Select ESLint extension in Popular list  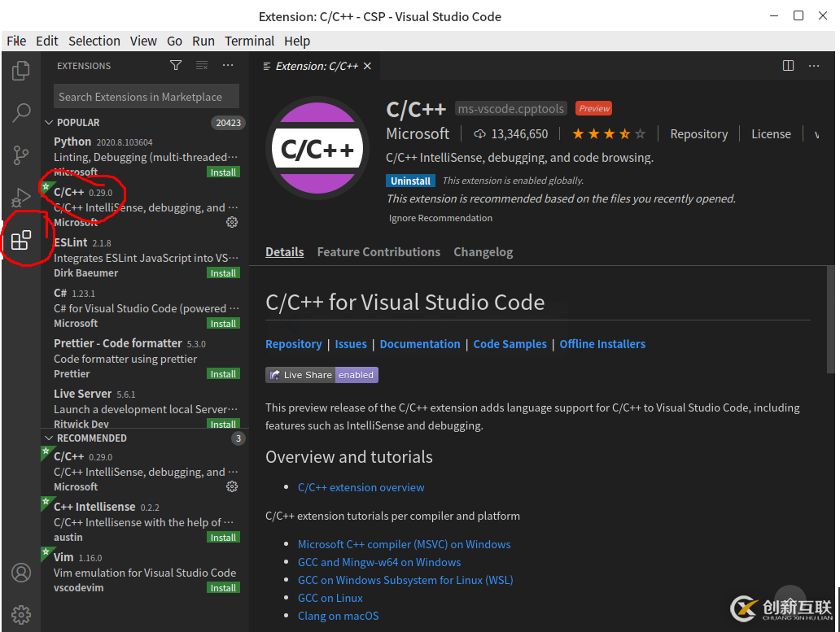[x=143, y=257]
